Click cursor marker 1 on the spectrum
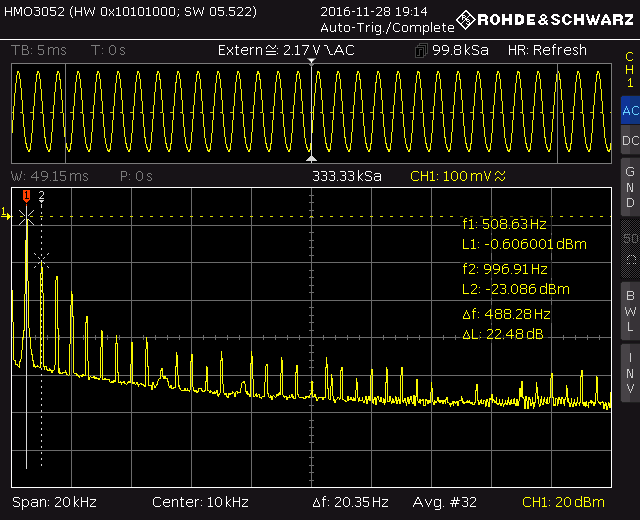640x520 pixels. coord(27,196)
